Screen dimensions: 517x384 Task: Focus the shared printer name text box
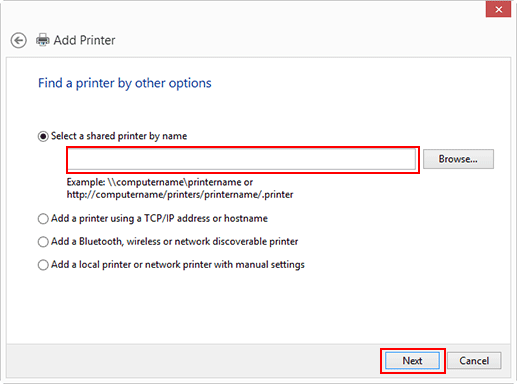pyautogui.click(x=243, y=159)
